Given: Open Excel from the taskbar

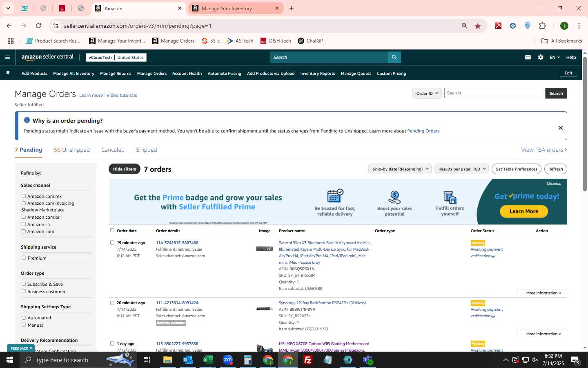Looking at the screenshot, I should [208, 360].
